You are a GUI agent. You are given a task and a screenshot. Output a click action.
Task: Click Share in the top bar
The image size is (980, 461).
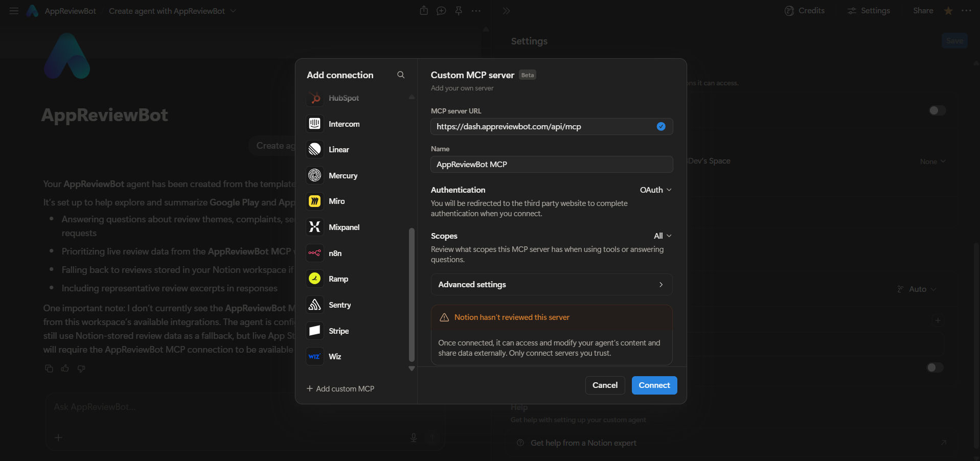[923, 11]
